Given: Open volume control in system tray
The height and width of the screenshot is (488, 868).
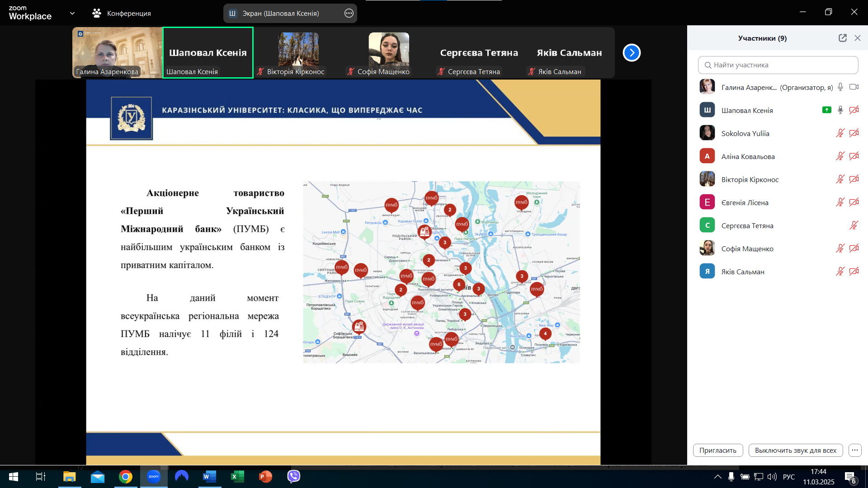Looking at the screenshot, I should [772, 477].
